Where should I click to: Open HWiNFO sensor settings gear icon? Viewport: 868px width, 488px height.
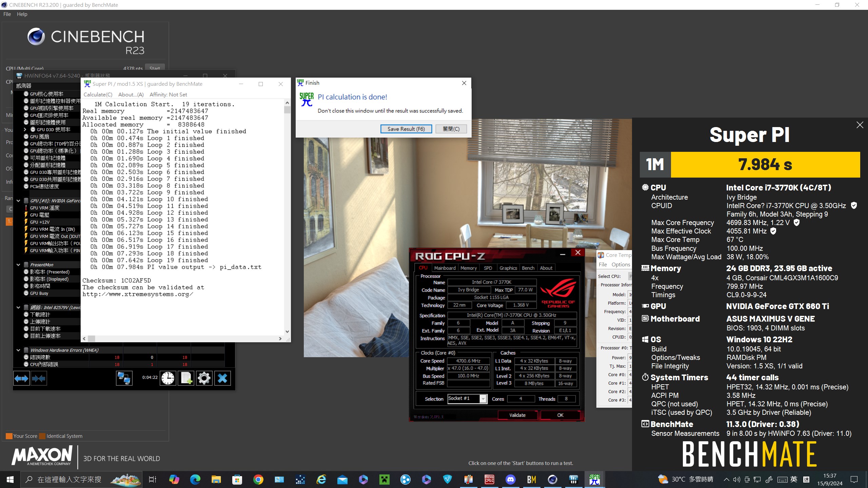tap(204, 378)
